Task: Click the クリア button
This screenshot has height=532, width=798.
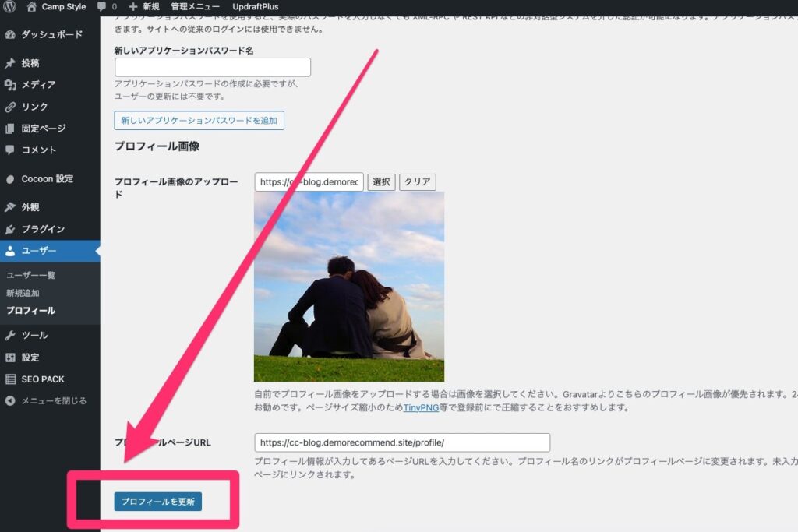Action: point(418,182)
